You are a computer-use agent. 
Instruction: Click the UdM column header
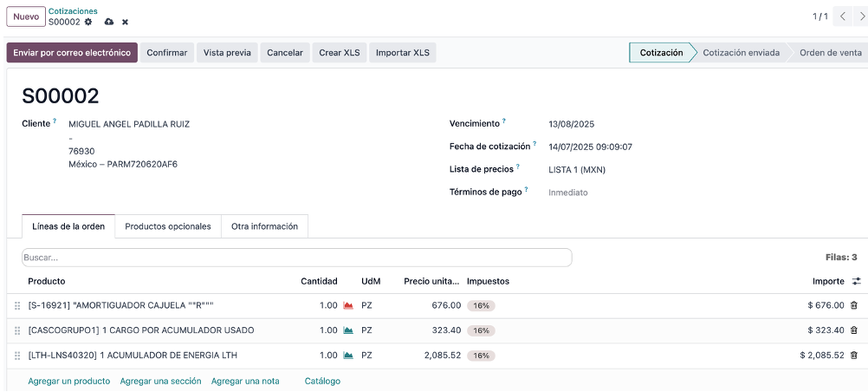point(371,281)
